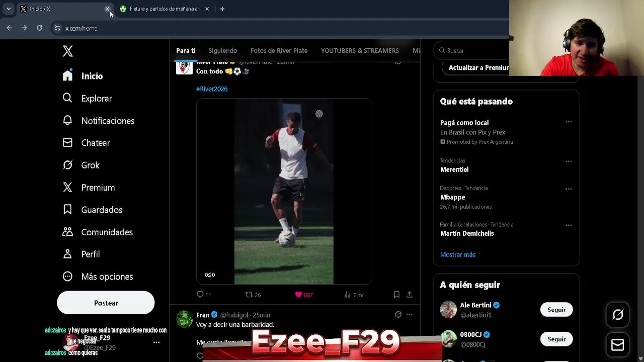The width and height of the screenshot is (644, 362).
Task: Open more options for Merentiel trend
Action: coord(569,161)
